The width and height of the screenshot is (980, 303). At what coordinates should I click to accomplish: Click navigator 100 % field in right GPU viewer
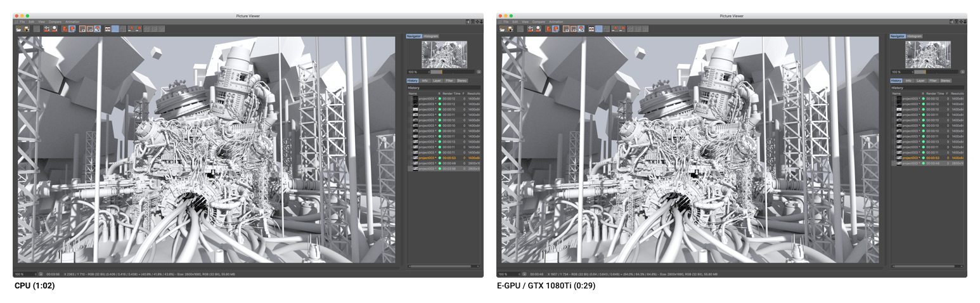pos(901,72)
